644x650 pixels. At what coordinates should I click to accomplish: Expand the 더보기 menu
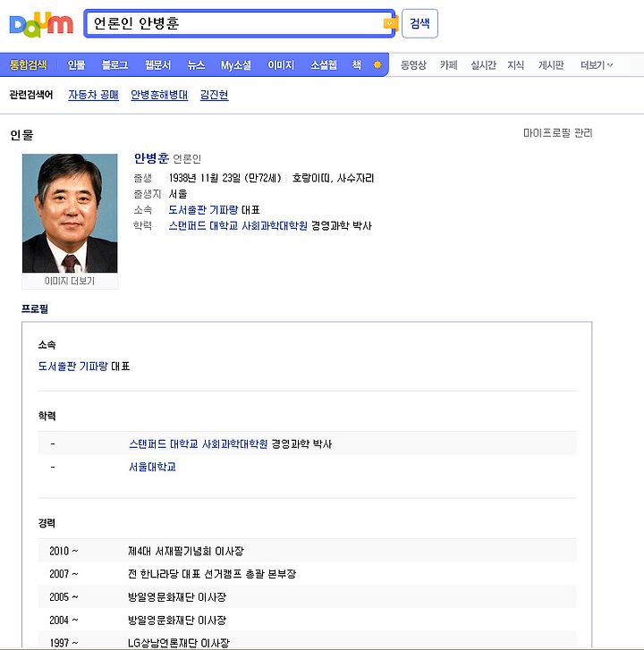[x=597, y=65]
